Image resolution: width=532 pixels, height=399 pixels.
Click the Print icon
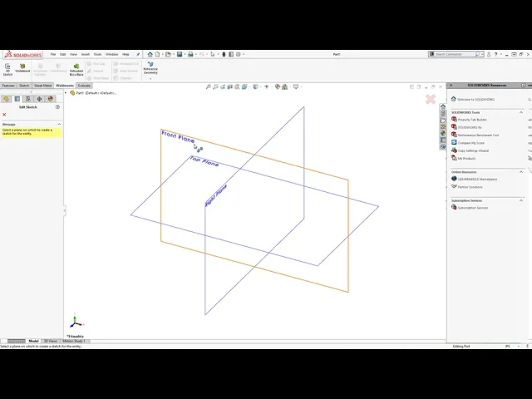click(190, 54)
